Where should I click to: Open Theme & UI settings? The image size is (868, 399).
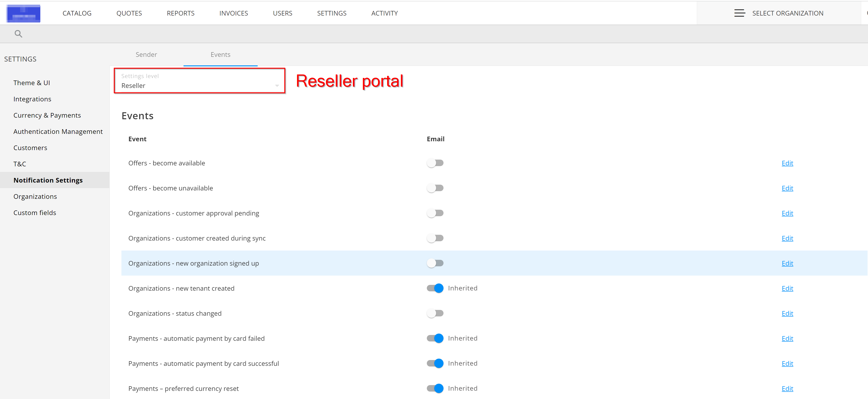pyautogui.click(x=32, y=83)
